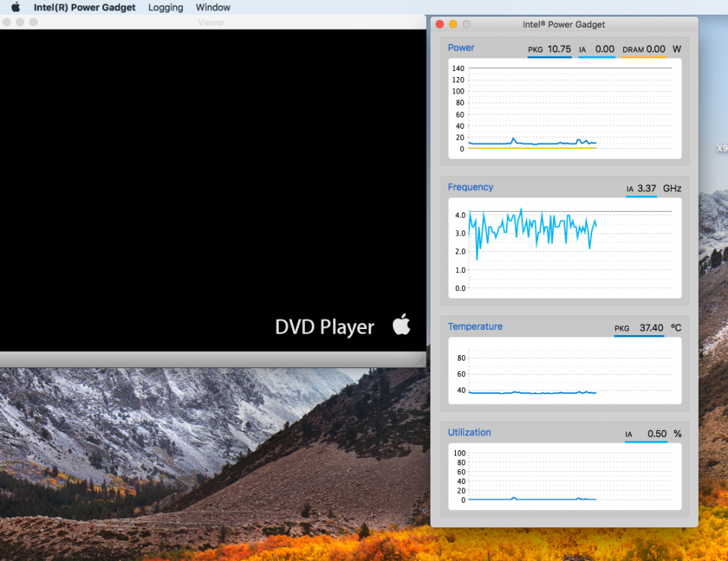Viewport: 728px width, 561px height.
Task: Click the package temperature value 37.40
Action: [652, 328]
